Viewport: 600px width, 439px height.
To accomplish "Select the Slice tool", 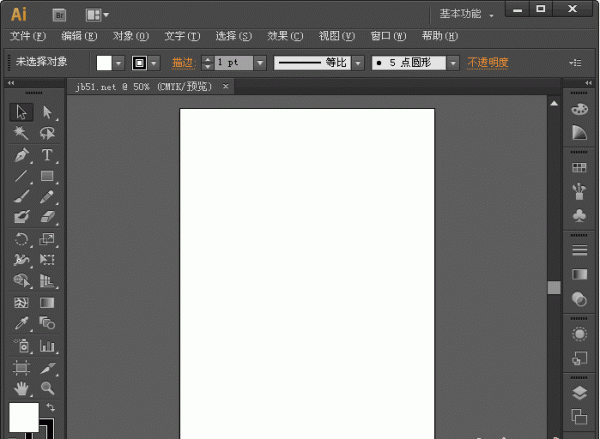I will (47, 368).
